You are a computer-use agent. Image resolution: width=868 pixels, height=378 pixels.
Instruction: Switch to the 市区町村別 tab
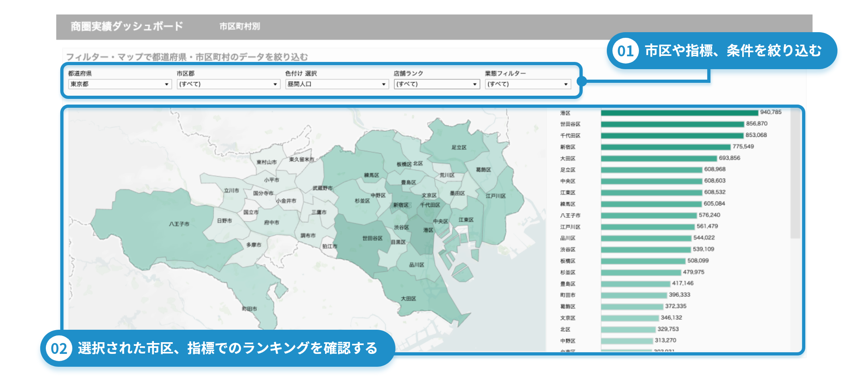240,27
